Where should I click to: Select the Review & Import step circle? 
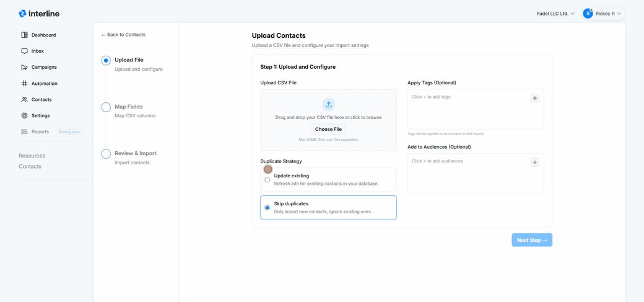106,154
